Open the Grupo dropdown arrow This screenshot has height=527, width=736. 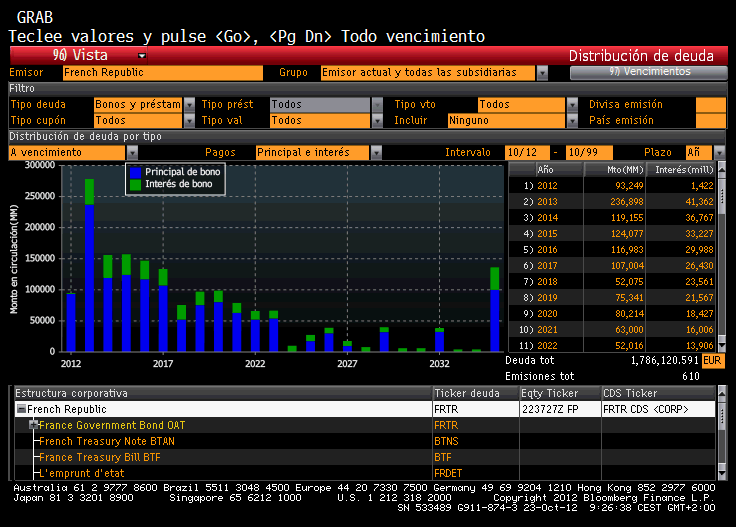542,73
